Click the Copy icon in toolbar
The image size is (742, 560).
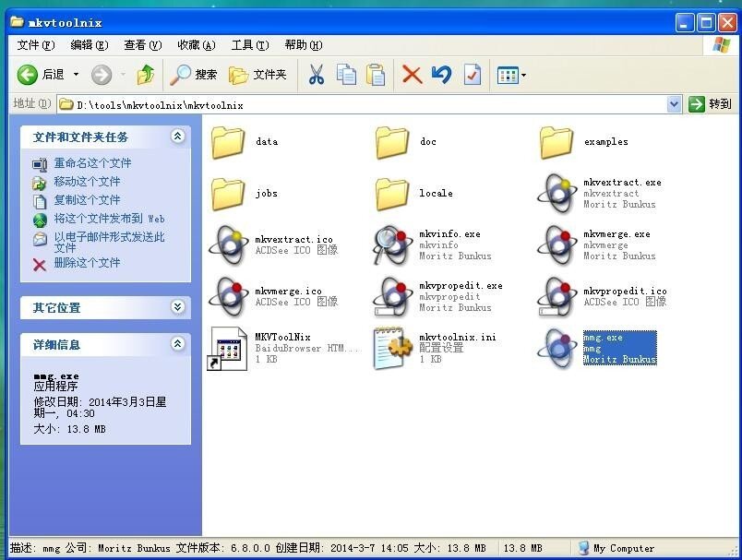pyautogui.click(x=346, y=75)
